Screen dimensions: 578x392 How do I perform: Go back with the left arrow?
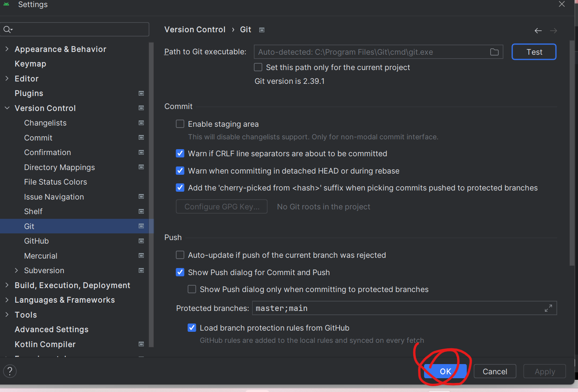pyautogui.click(x=538, y=31)
